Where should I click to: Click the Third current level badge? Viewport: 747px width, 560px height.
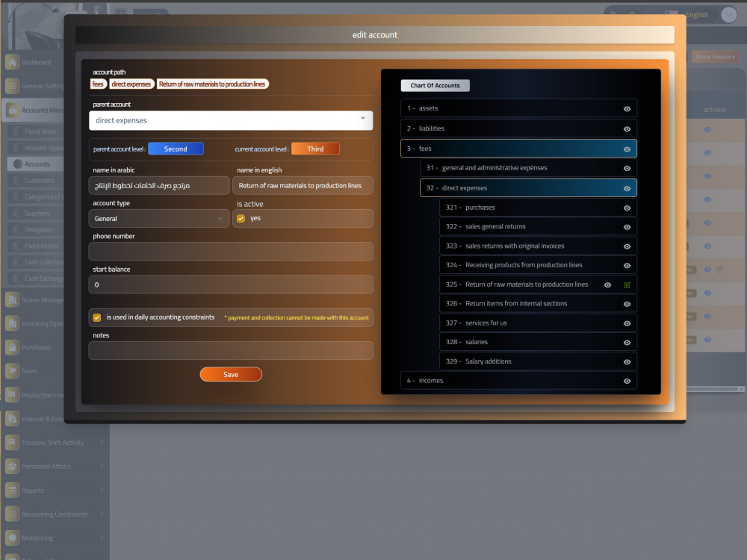315,149
